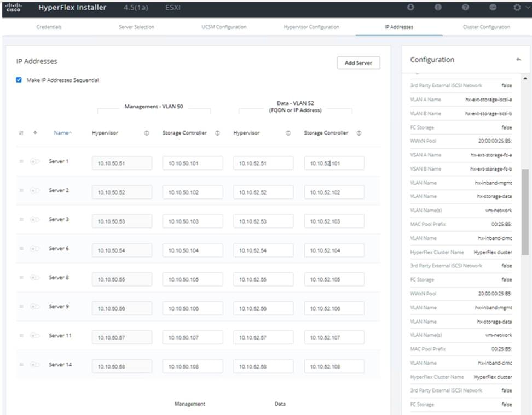Toggle locator LED for Server 9
The height and width of the screenshot is (415, 532).
35,307
